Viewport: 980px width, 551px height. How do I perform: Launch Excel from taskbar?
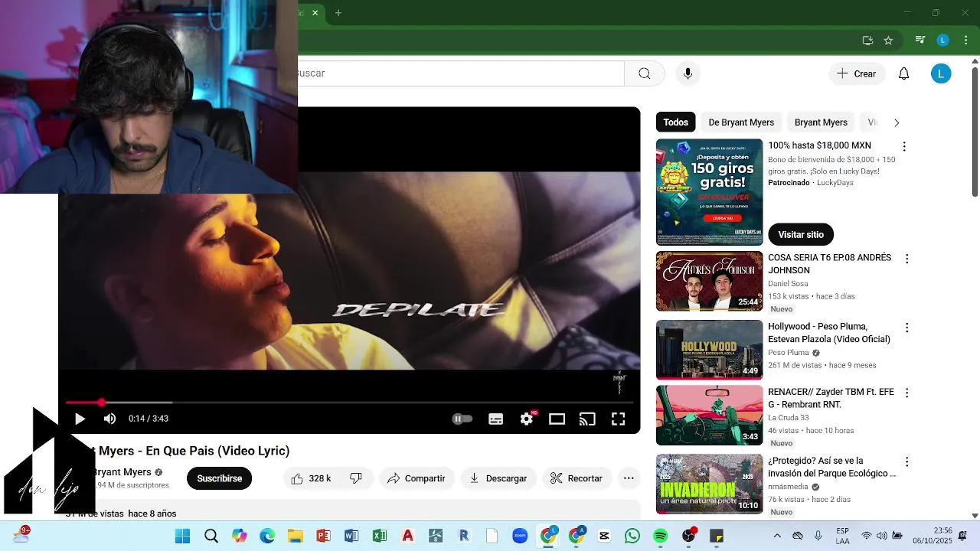tap(380, 536)
